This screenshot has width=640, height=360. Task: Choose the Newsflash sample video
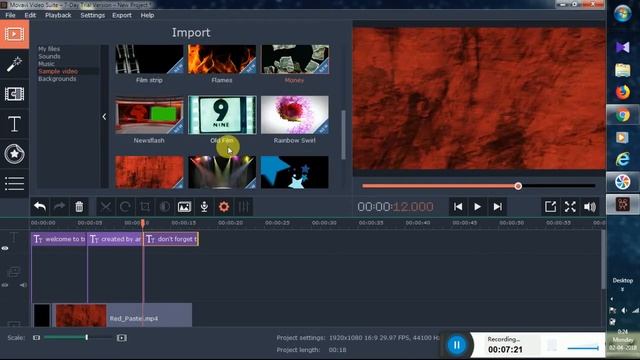pyautogui.click(x=149, y=115)
